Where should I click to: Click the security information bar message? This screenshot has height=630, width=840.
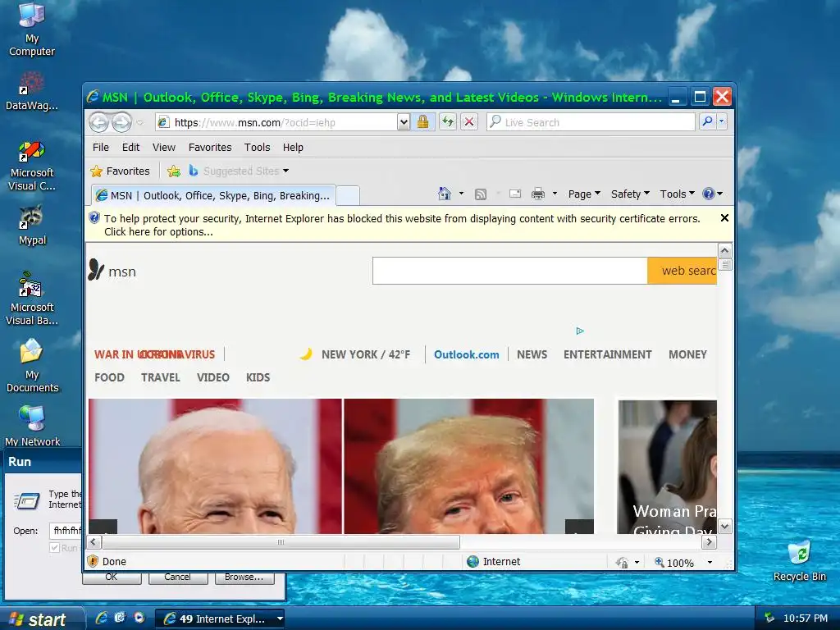pos(402,226)
